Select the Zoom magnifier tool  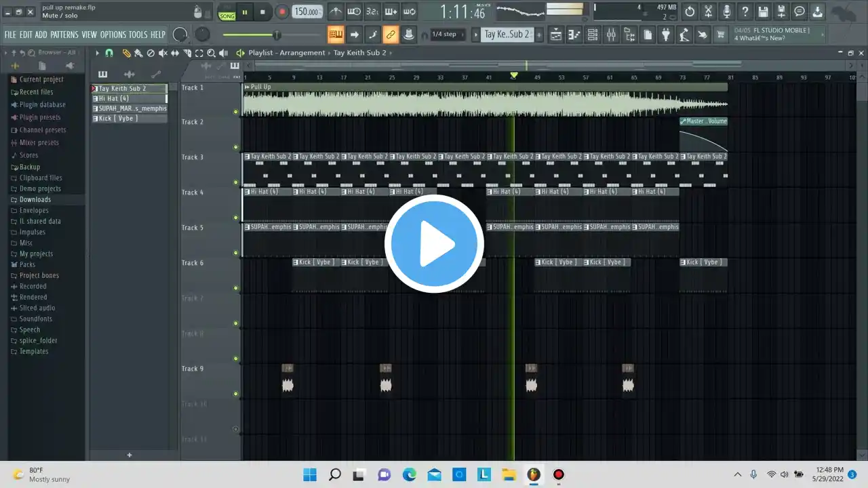click(x=212, y=53)
